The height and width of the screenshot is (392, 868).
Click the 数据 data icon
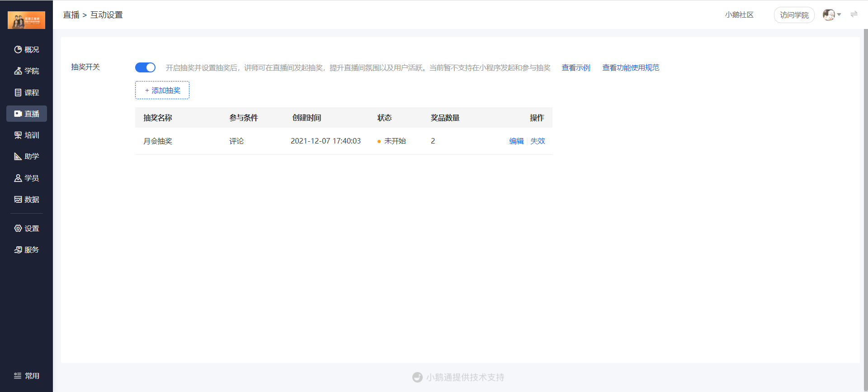point(18,199)
